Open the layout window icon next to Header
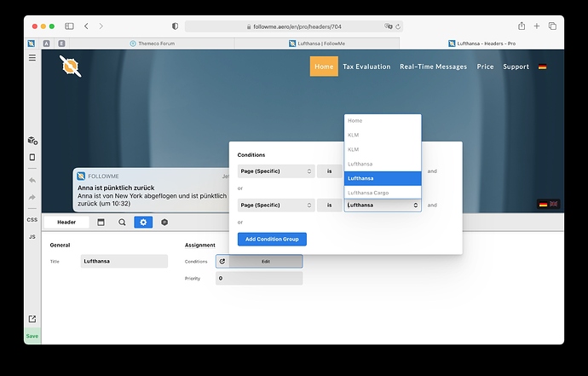The image size is (588, 376). 101,223
